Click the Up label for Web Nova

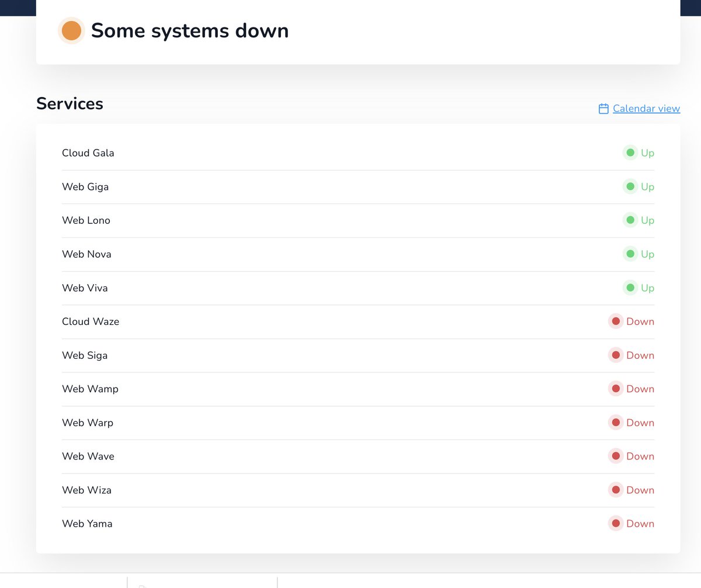coord(647,254)
